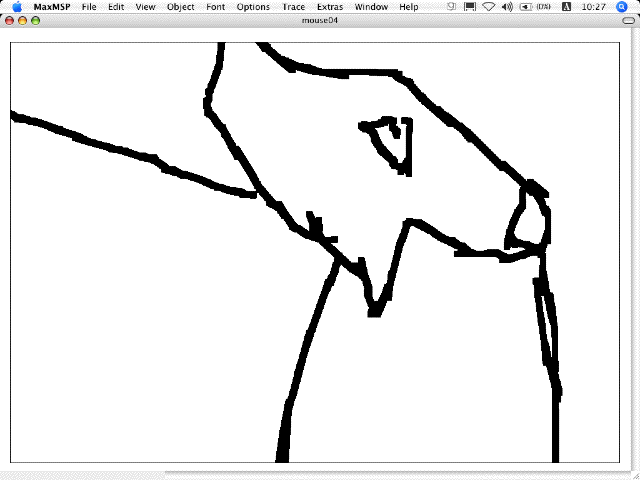The image size is (640, 480).
Task: Open Spotlight search icon
Action: coord(622,7)
